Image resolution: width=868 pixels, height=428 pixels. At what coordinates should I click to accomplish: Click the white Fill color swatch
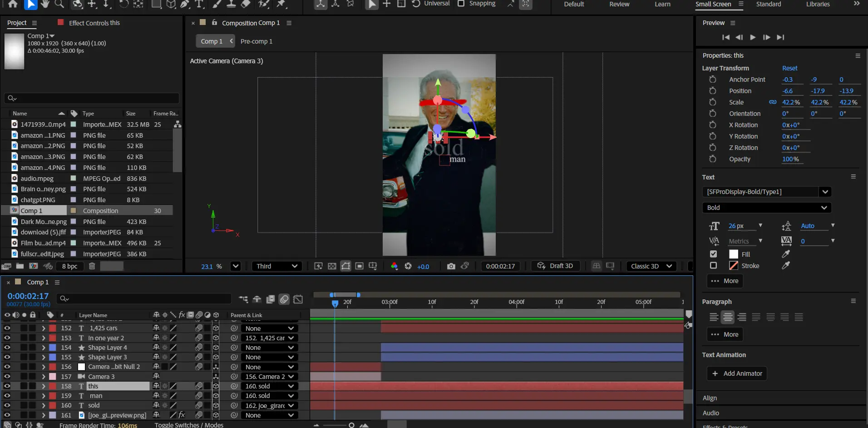734,254
